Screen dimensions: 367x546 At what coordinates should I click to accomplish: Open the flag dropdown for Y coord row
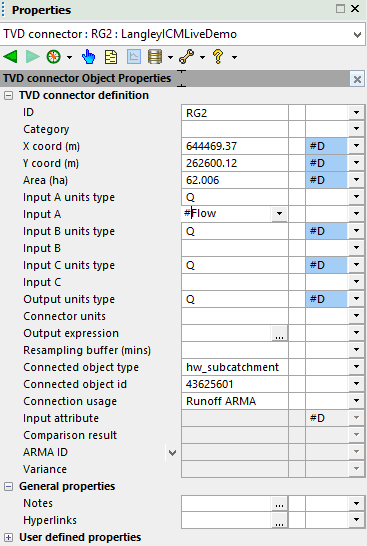[356, 163]
